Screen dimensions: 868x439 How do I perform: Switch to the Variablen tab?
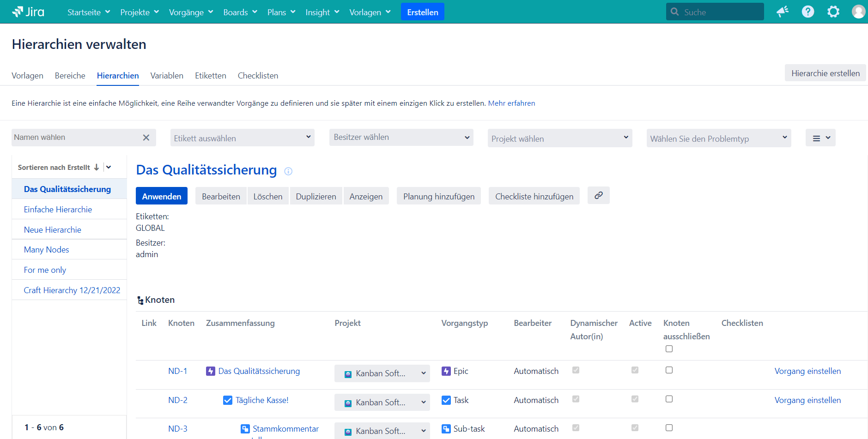pyautogui.click(x=167, y=76)
